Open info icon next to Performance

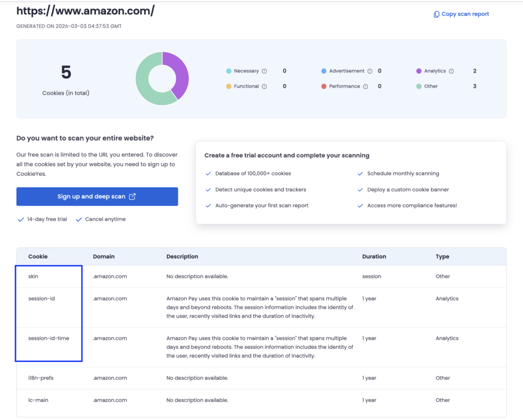pos(366,86)
